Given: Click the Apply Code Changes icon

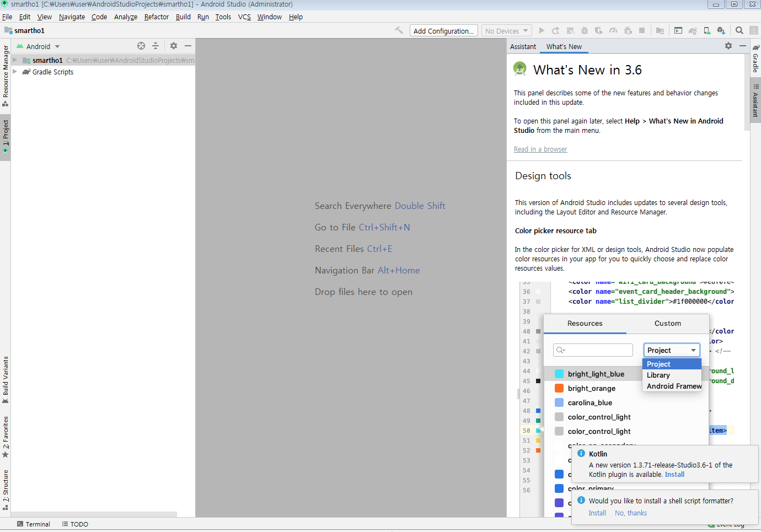Looking at the screenshot, I should pos(570,30).
